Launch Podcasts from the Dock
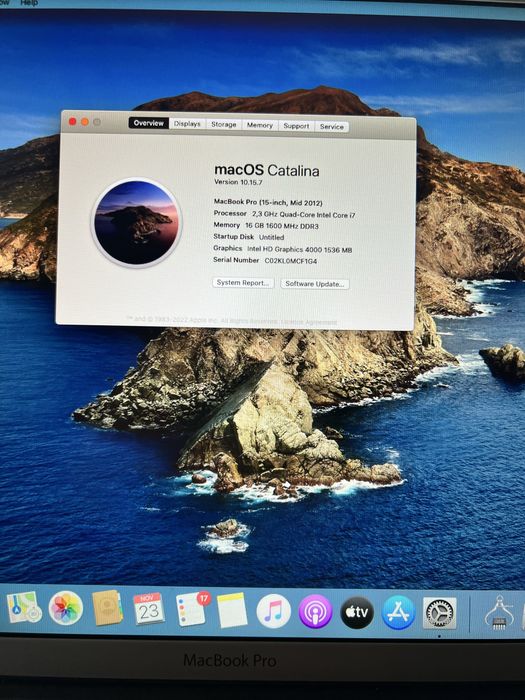525x700 pixels. pos(315,612)
